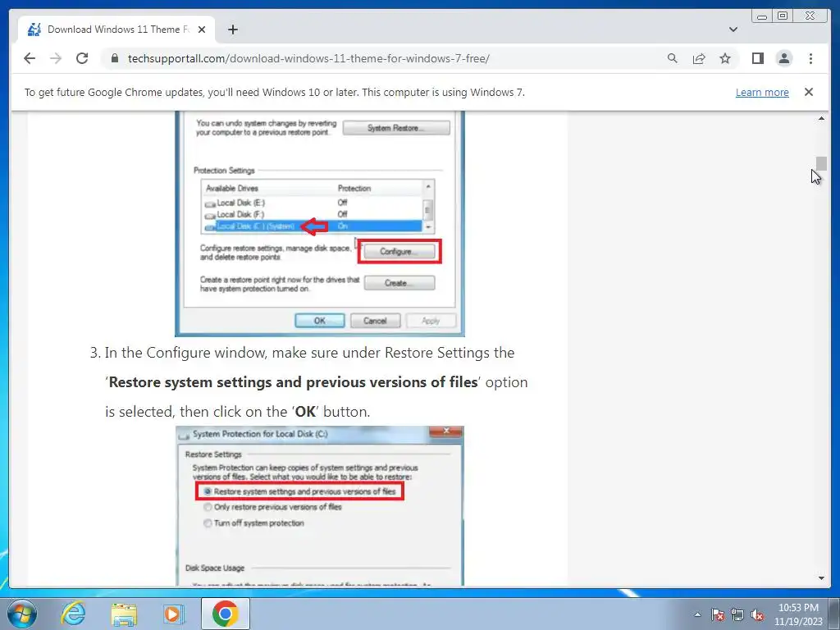Viewport: 840px width, 630px height.
Task: Click the System Protection for Local Disk image
Action: click(320, 505)
